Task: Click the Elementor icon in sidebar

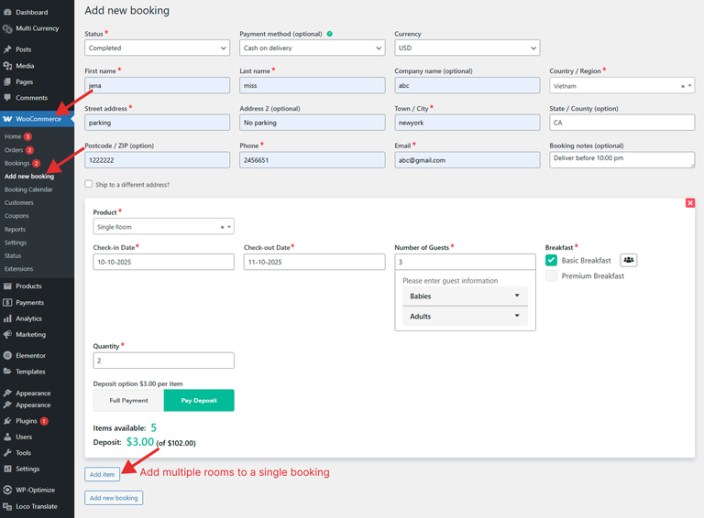Action: [x=8, y=355]
